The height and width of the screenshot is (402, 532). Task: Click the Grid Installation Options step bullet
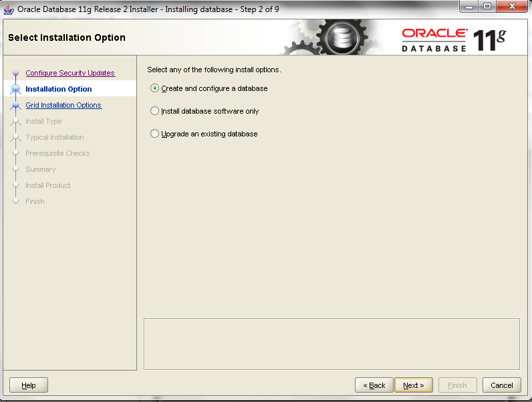pos(15,105)
